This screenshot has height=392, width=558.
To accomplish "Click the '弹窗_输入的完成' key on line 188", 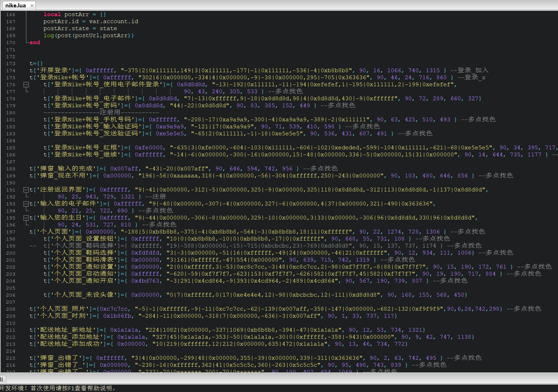I will pyautogui.click(x=66, y=169).
